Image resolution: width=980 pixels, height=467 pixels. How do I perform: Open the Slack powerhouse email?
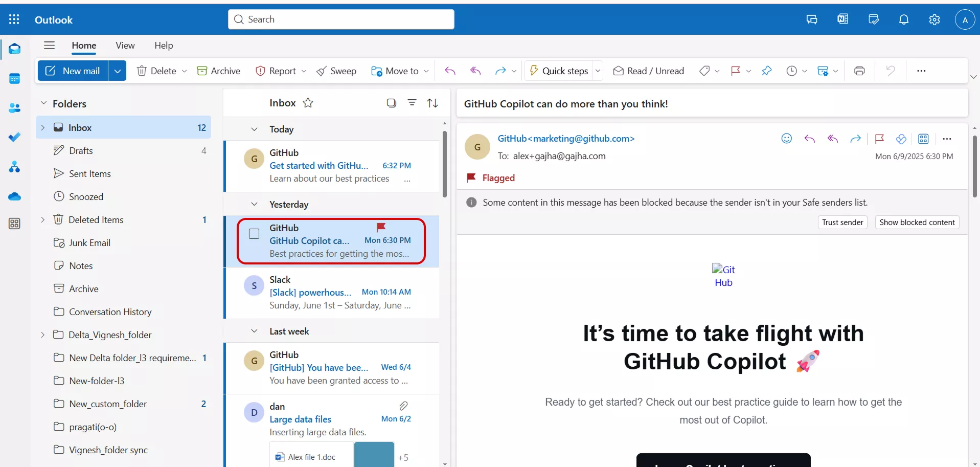pos(332,293)
